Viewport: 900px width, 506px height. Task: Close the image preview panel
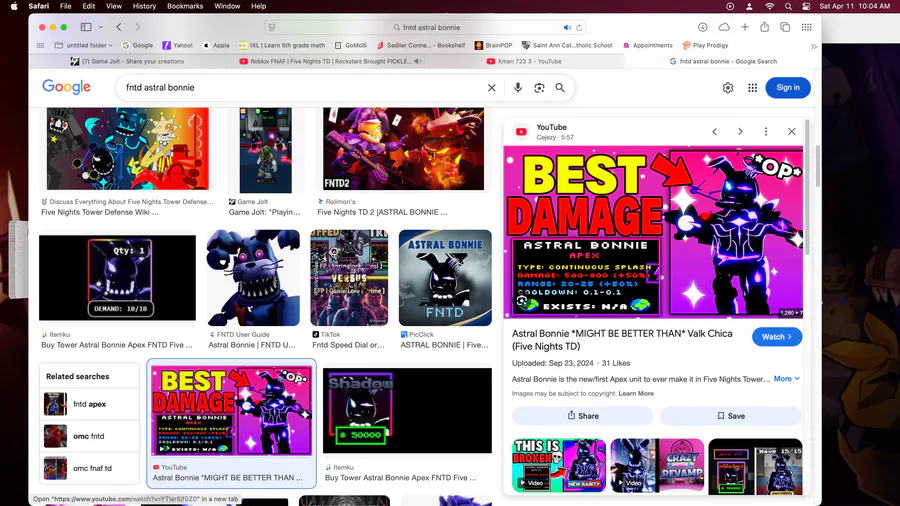click(792, 131)
